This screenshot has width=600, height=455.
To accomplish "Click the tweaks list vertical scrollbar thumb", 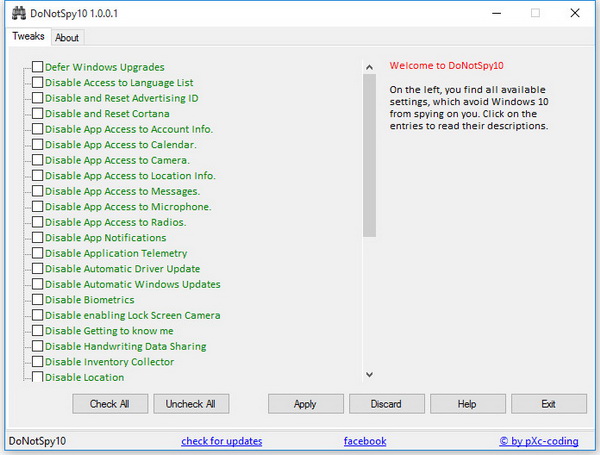I will (369, 150).
